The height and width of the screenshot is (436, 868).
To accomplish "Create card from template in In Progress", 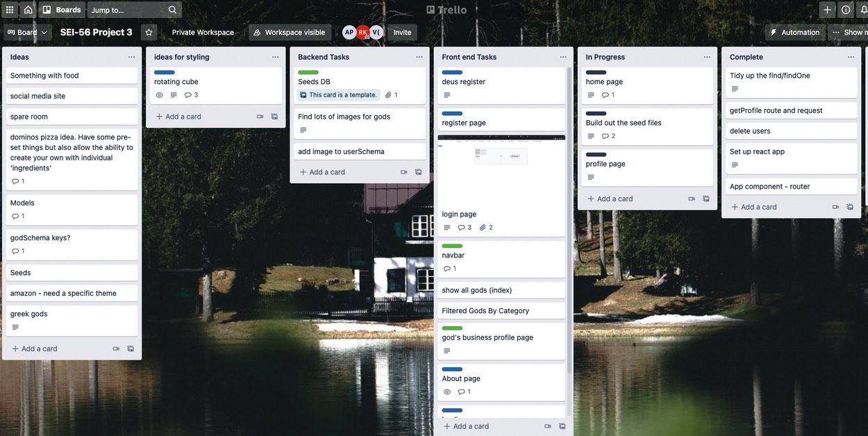I will click(x=706, y=199).
